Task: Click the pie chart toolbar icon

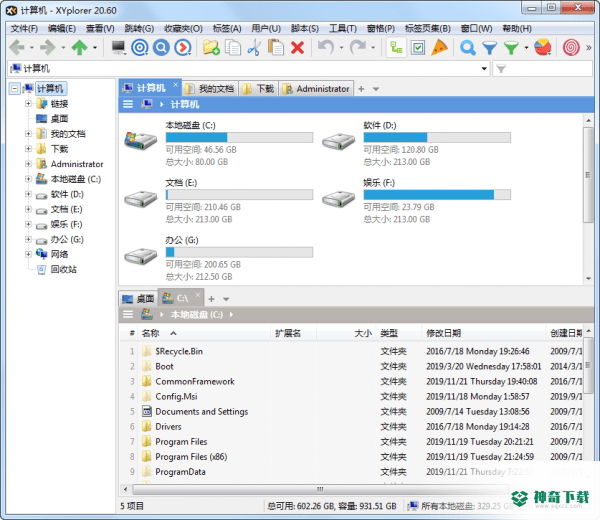Action: click(543, 48)
